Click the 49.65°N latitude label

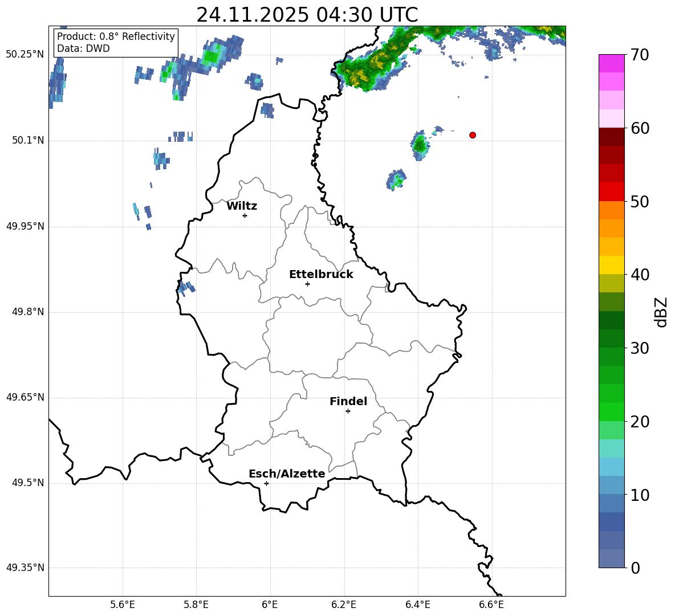click(x=25, y=397)
